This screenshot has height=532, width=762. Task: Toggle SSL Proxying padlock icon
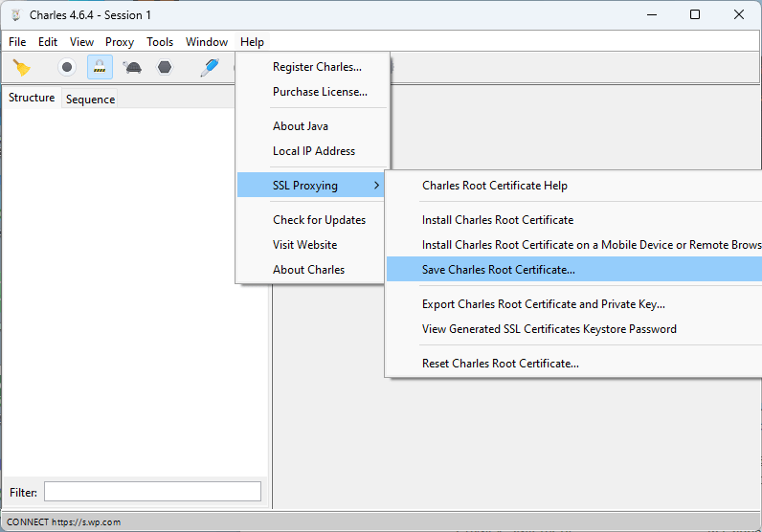click(100, 67)
